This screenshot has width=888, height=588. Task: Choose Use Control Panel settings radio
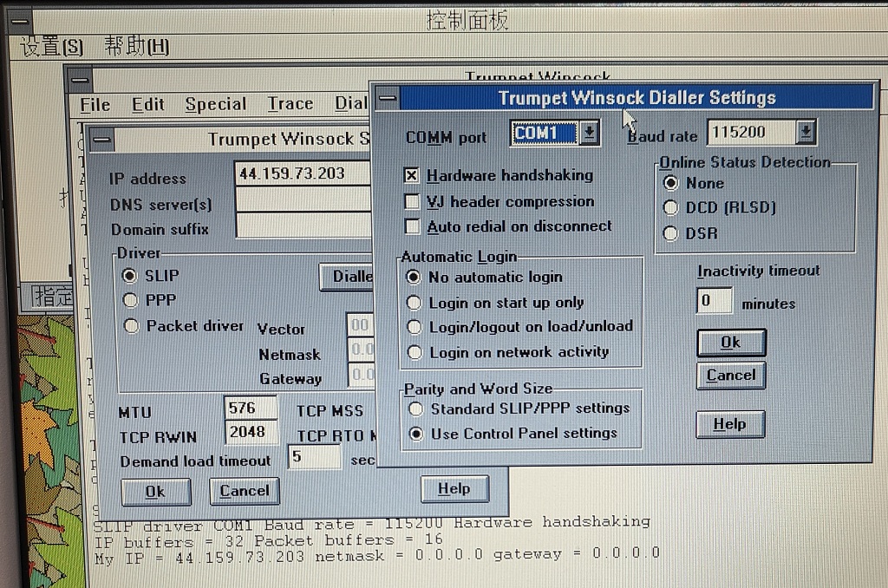click(x=416, y=434)
